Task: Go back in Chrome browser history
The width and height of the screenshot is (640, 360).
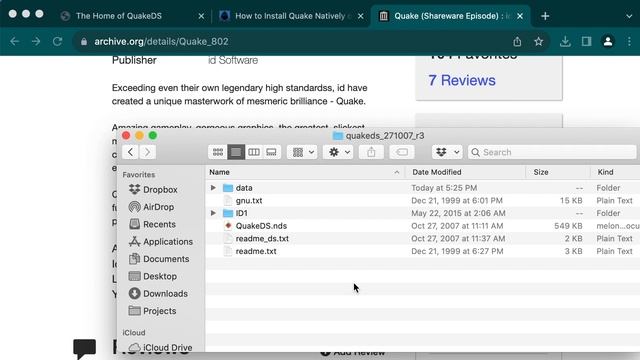Action: (15, 41)
